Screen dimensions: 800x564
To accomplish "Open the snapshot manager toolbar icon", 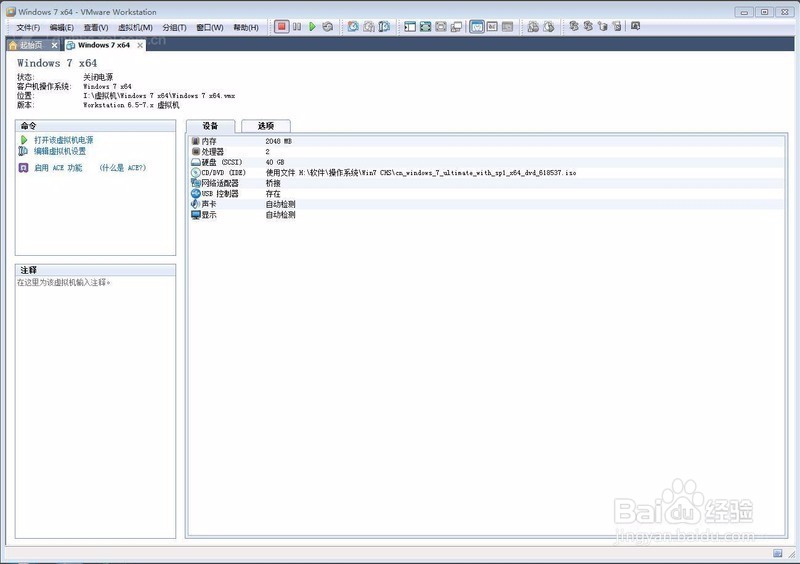I will pos(384,27).
